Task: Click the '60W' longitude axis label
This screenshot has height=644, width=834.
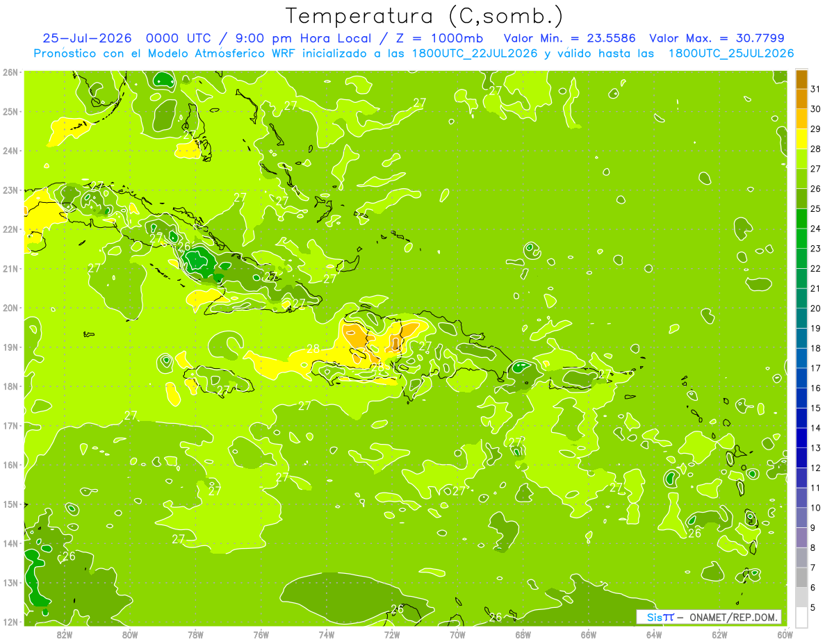Action: [x=785, y=634]
